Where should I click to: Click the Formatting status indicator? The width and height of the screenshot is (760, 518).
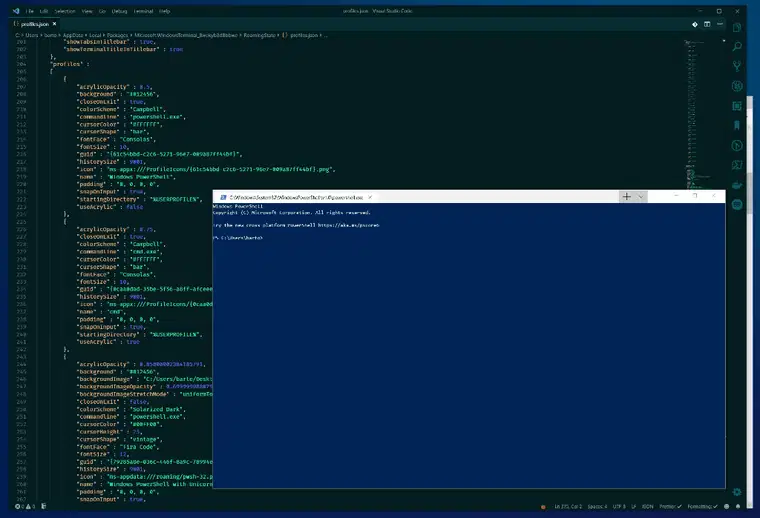click(x=702, y=506)
